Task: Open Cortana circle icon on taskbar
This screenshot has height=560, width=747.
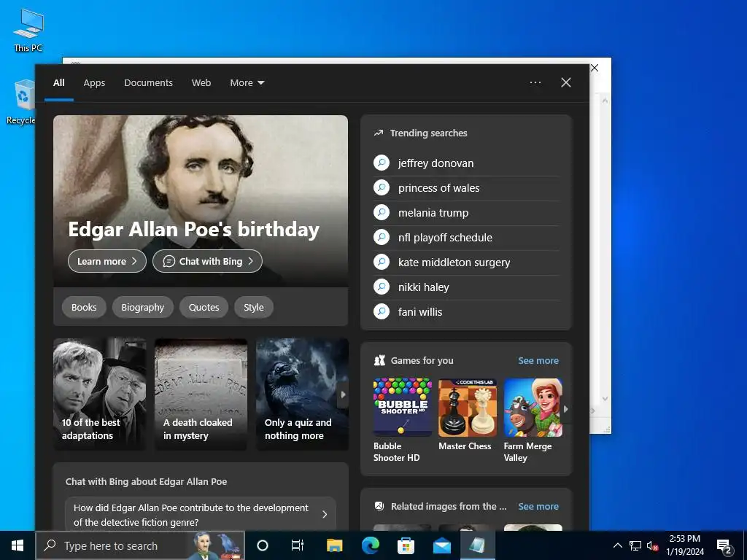Action: [263, 545]
